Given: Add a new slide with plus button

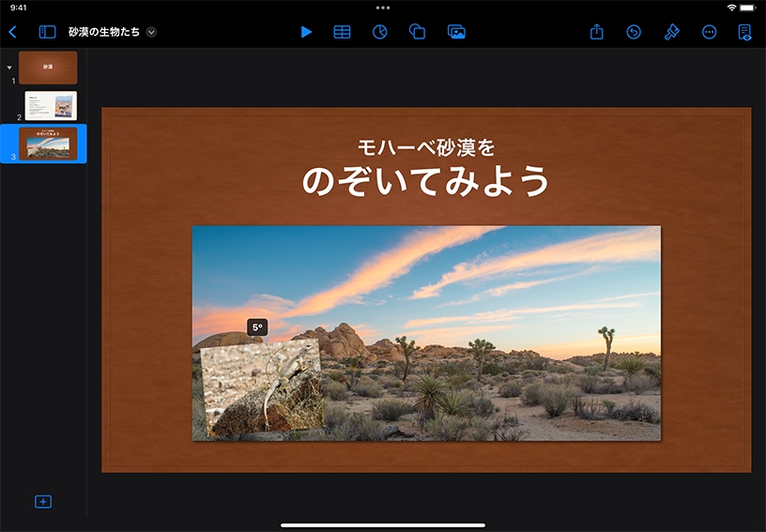Looking at the screenshot, I should (43, 502).
